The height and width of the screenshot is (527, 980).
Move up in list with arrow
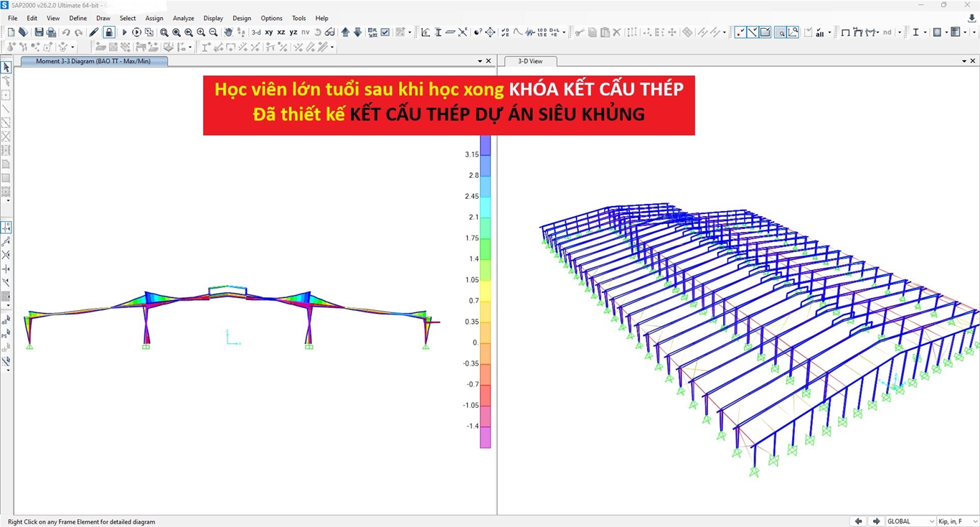click(x=346, y=32)
